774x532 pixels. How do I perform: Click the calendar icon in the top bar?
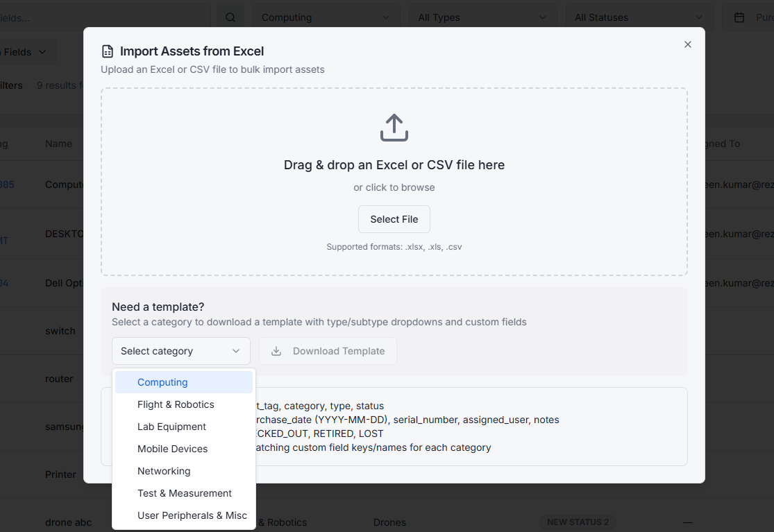pos(739,18)
